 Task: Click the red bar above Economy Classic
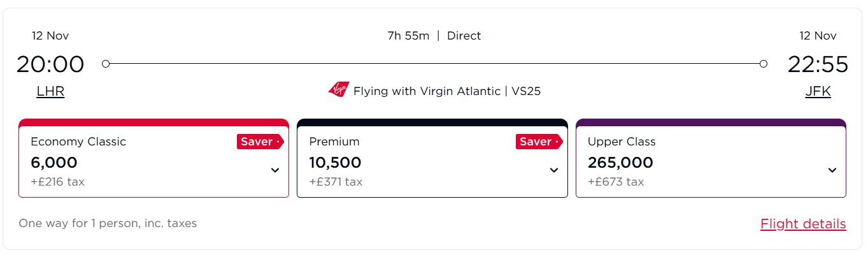tap(153, 122)
